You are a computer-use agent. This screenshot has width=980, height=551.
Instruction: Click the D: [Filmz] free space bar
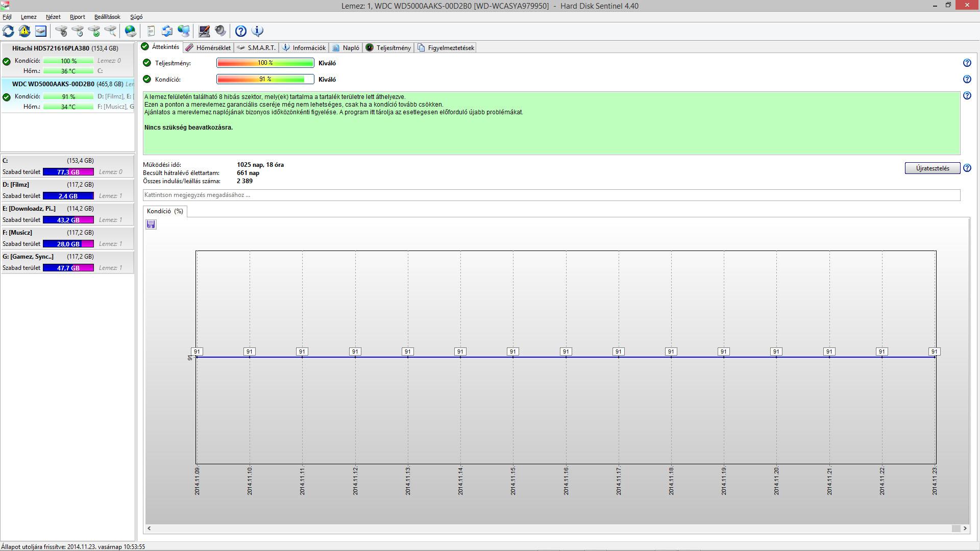pos(68,196)
